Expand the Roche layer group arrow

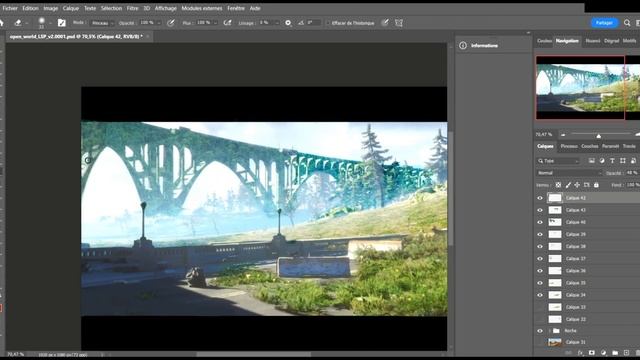click(x=550, y=331)
